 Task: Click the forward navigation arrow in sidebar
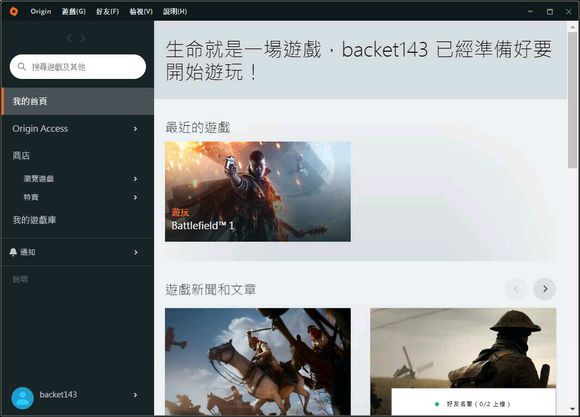[x=83, y=38]
